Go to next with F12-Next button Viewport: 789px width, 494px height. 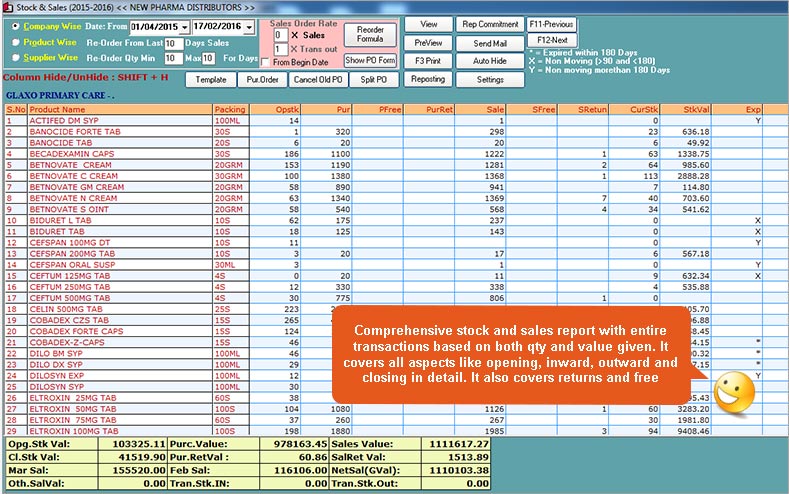[x=551, y=40]
